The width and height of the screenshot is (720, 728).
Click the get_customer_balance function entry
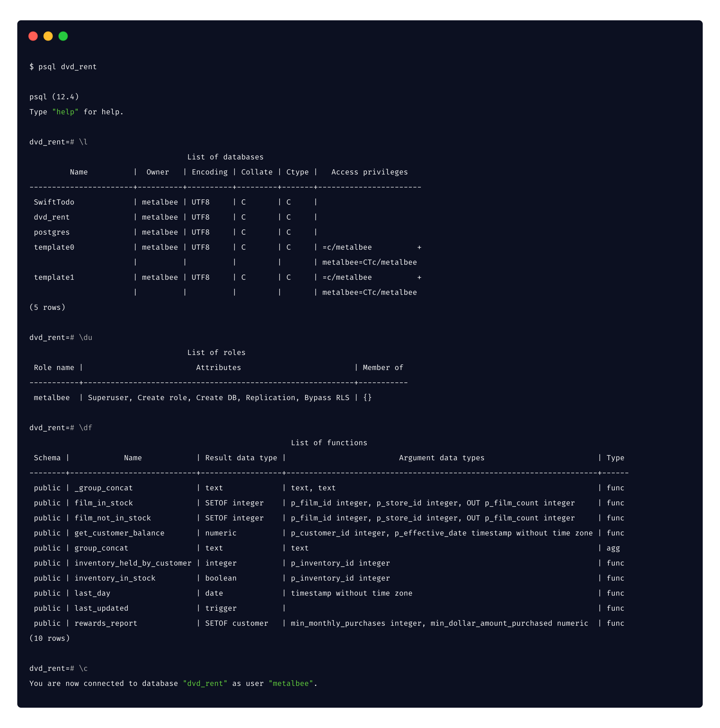coord(119,533)
